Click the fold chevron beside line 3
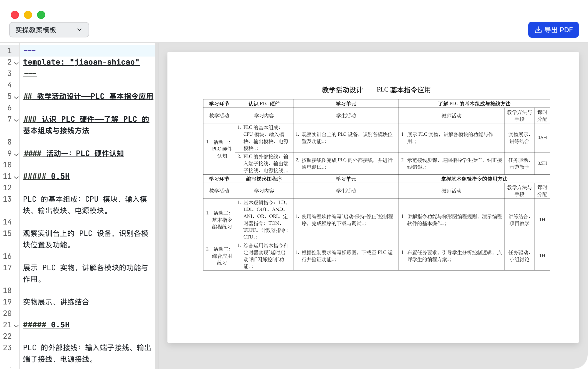588x369 pixels. tap(16, 74)
